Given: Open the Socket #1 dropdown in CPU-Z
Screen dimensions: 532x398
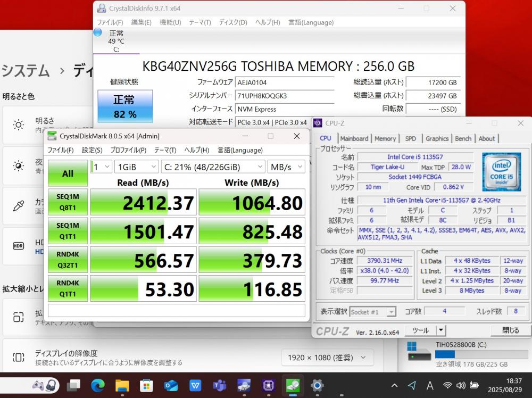Looking at the screenshot, I should point(372,311).
